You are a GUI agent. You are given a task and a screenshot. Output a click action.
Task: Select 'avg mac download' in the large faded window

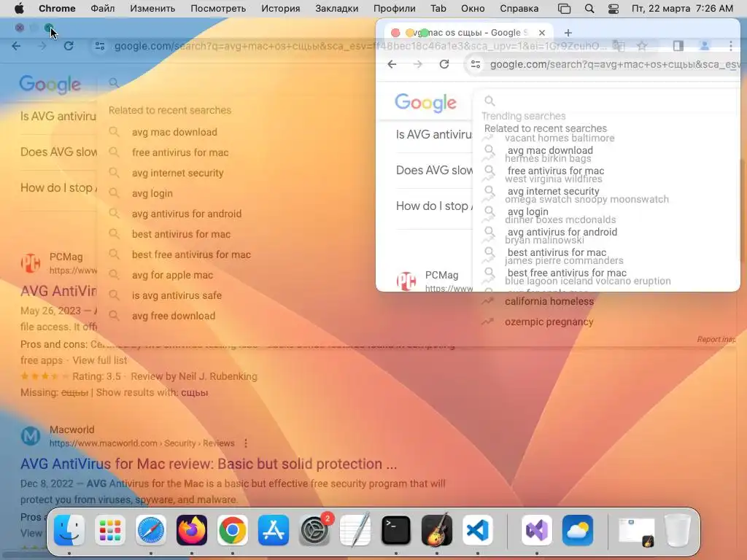(174, 133)
